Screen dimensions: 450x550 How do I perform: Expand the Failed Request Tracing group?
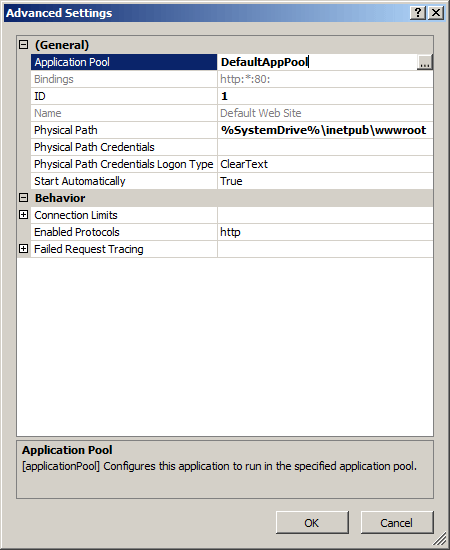coord(23,249)
